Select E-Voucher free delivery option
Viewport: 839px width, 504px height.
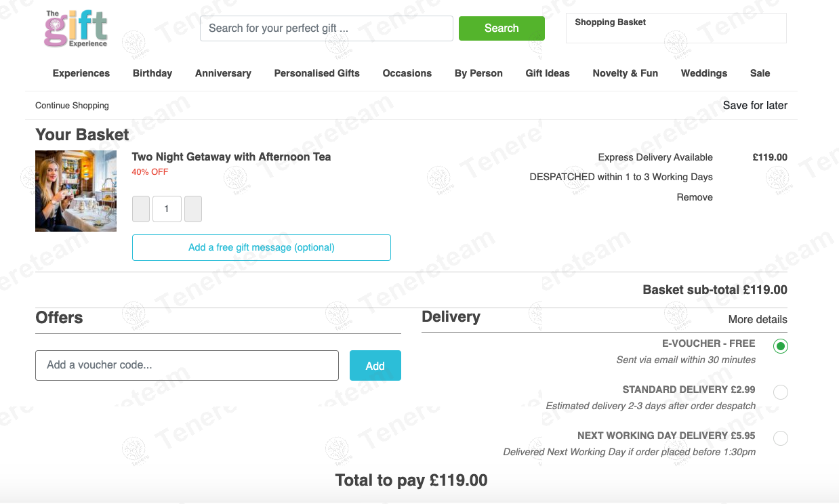click(781, 346)
